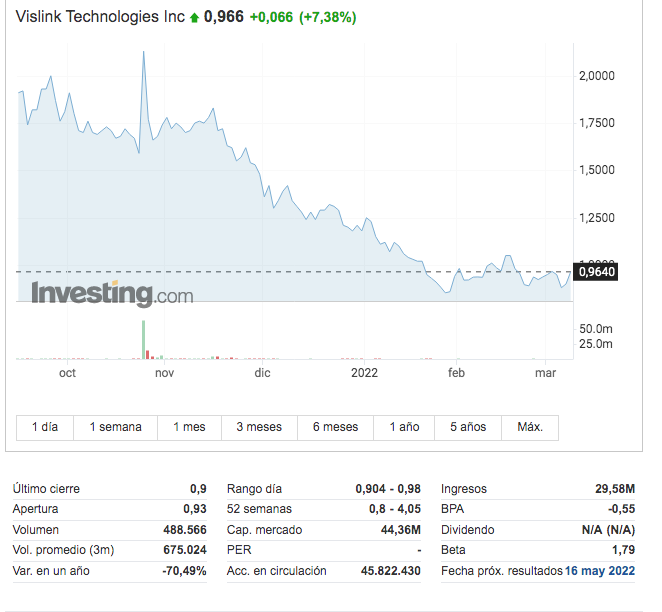662x612 pixels.
Task: Click the green up-arrow price indicator
Action: (194, 18)
